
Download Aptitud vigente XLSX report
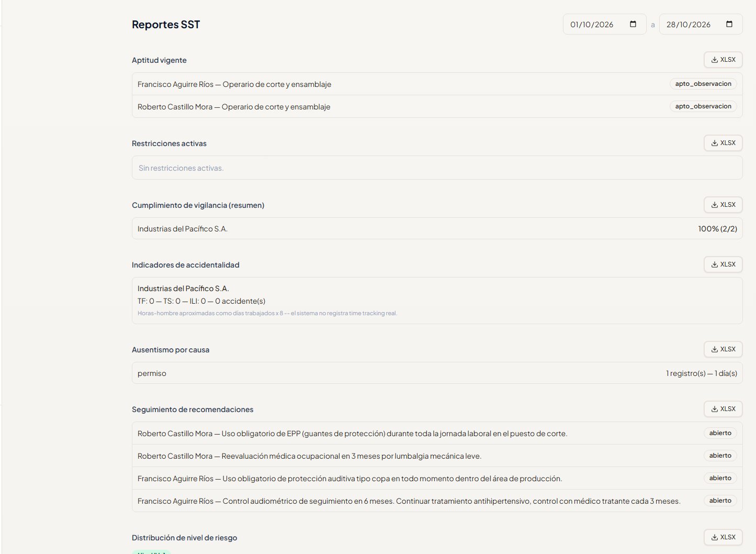[723, 60]
